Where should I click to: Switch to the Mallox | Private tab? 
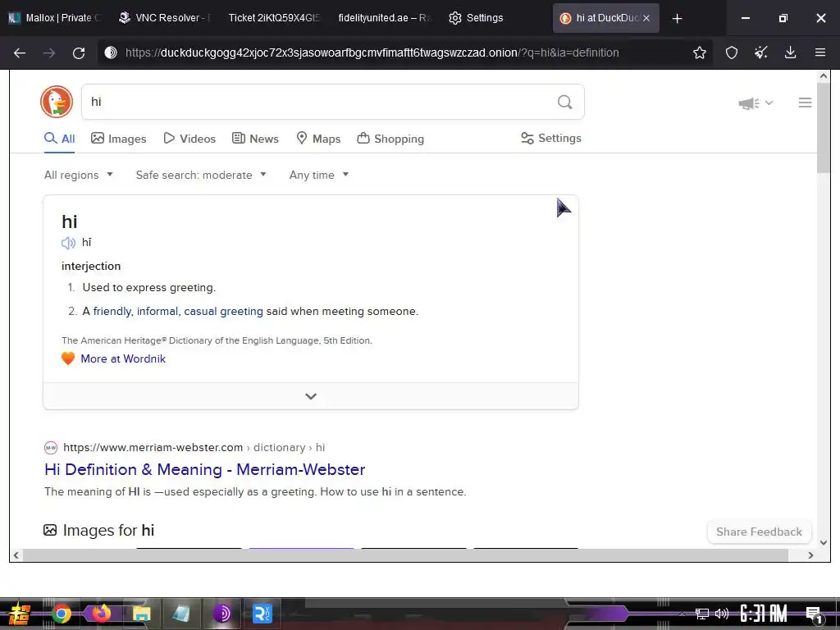pos(54,18)
